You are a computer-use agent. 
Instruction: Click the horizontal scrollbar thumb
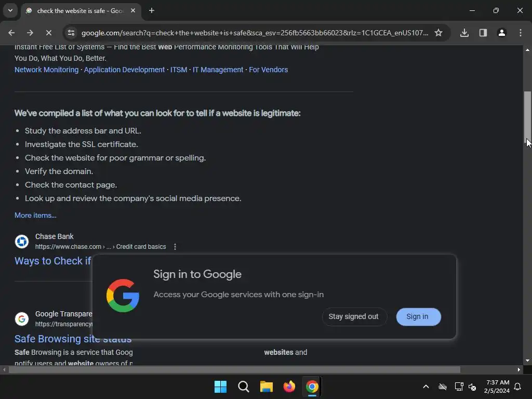pyautogui.click(x=234, y=369)
